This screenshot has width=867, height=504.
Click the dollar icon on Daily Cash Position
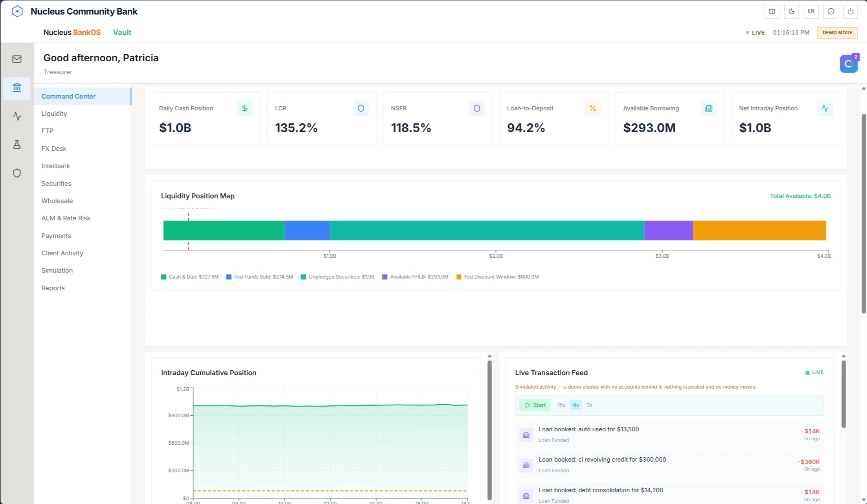(x=245, y=108)
